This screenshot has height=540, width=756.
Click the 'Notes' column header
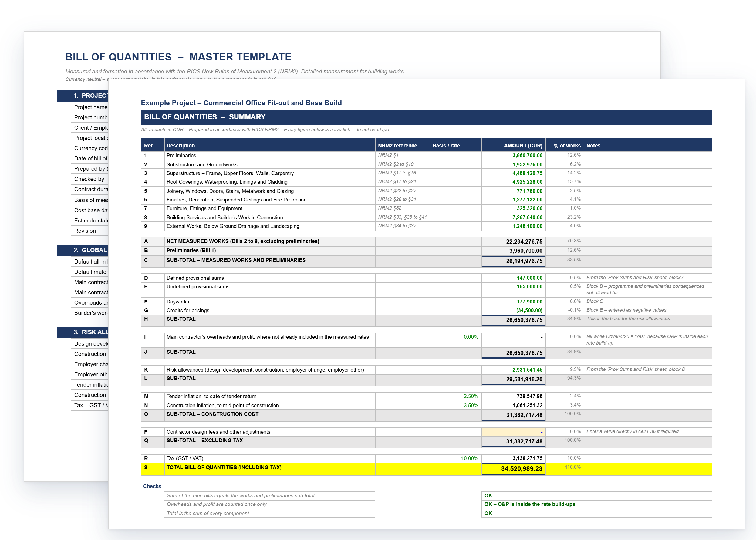[648, 146]
